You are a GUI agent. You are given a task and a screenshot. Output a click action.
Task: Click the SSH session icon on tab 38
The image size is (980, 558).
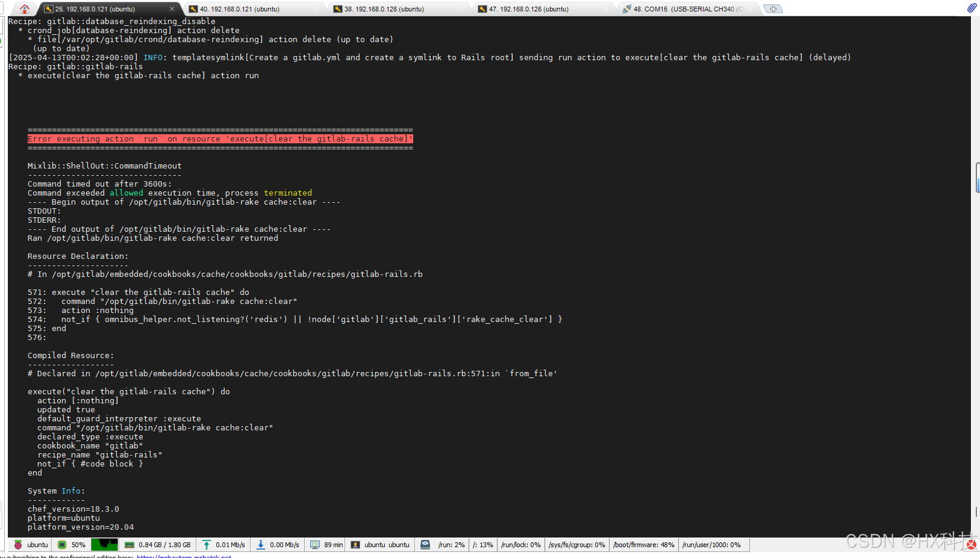(338, 9)
